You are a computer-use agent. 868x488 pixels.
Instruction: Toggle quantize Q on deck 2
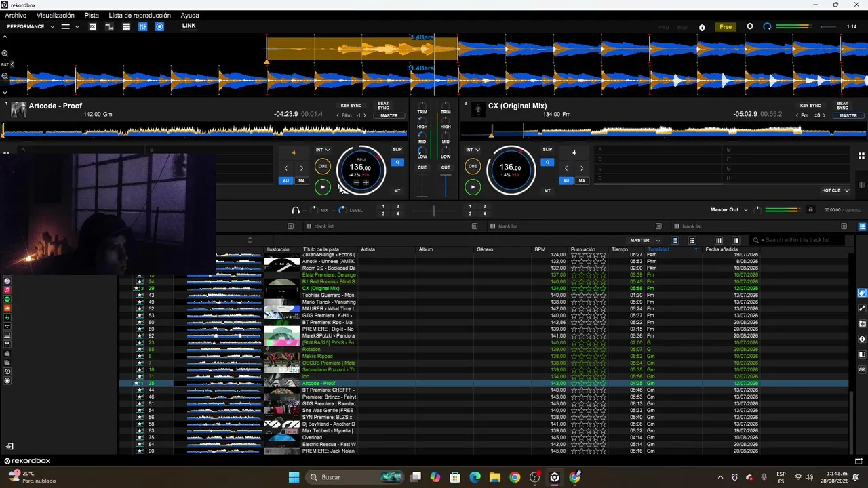547,162
